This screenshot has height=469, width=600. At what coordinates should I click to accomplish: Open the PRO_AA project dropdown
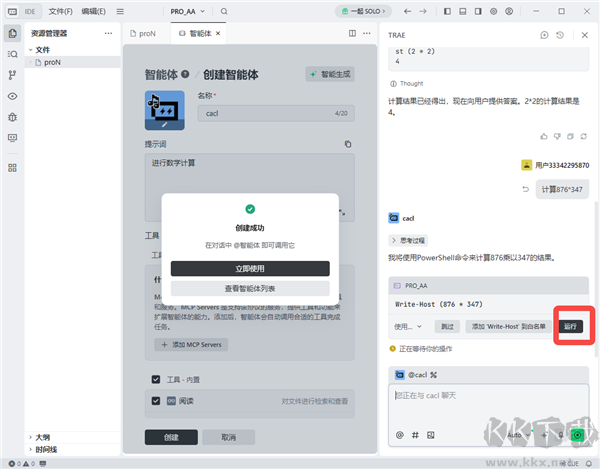[x=188, y=11]
